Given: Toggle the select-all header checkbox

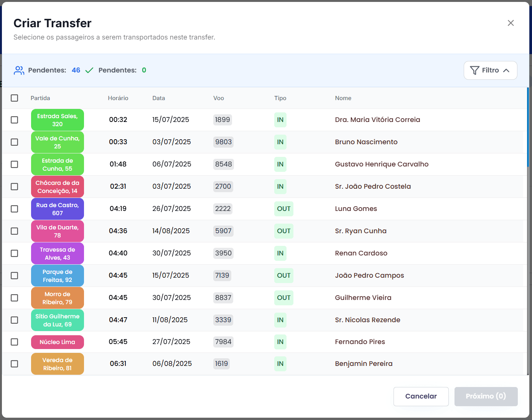Looking at the screenshot, I should coord(15,98).
